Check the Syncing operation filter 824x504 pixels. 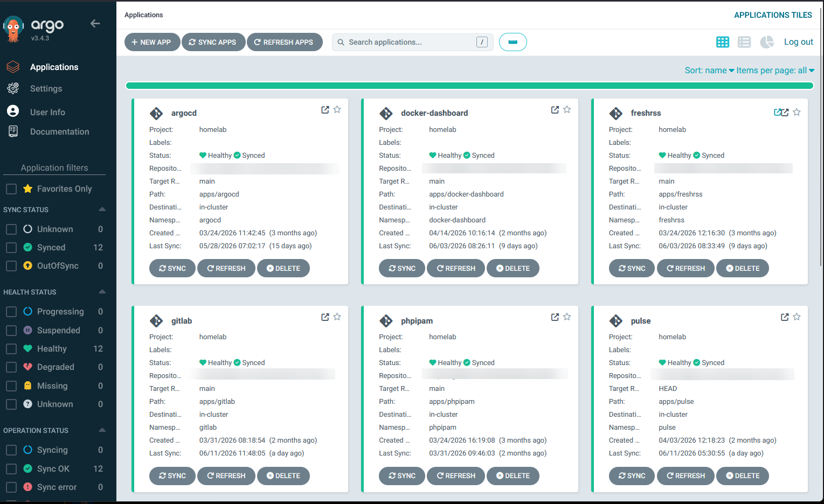[11, 450]
